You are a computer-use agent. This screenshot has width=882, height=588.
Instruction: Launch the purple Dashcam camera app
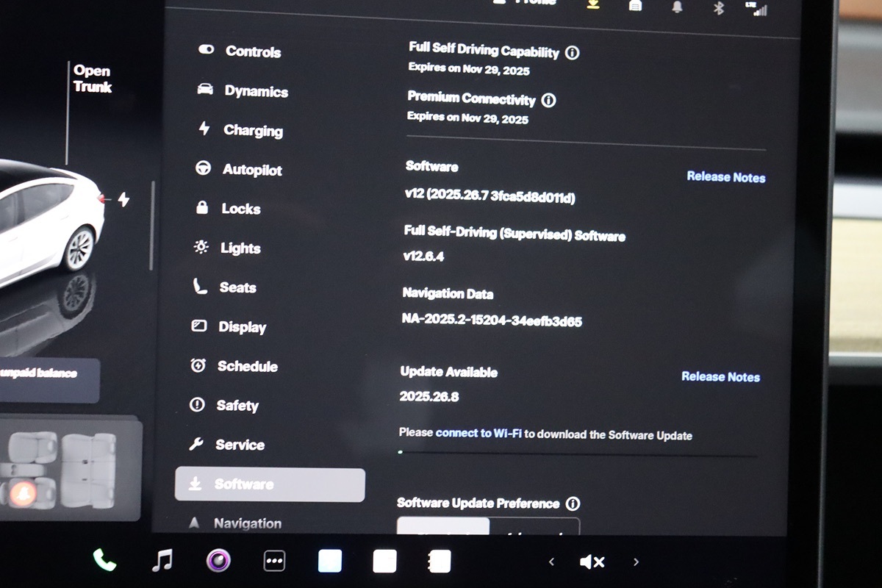pos(218,561)
